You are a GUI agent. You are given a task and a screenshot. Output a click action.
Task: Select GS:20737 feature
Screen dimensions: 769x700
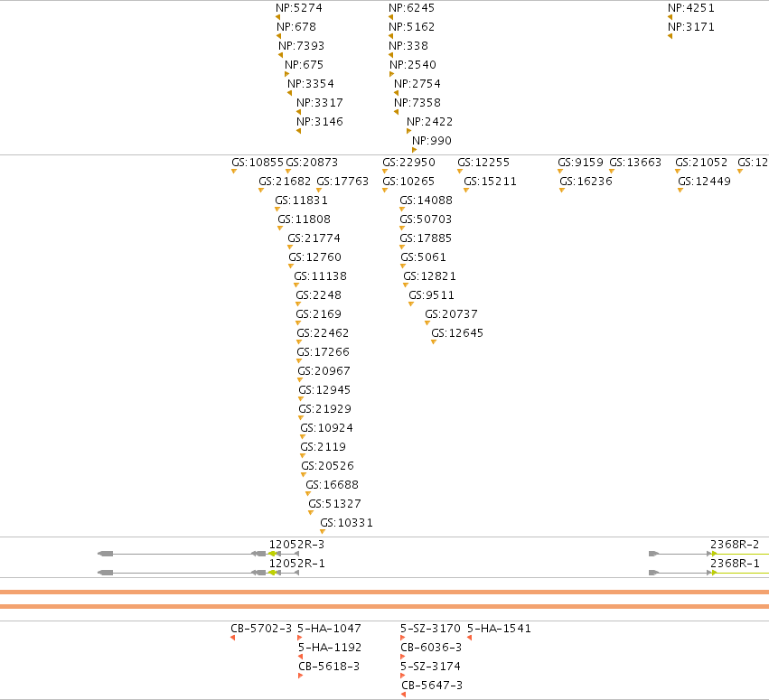pyautogui.click(x=451, y=314)
